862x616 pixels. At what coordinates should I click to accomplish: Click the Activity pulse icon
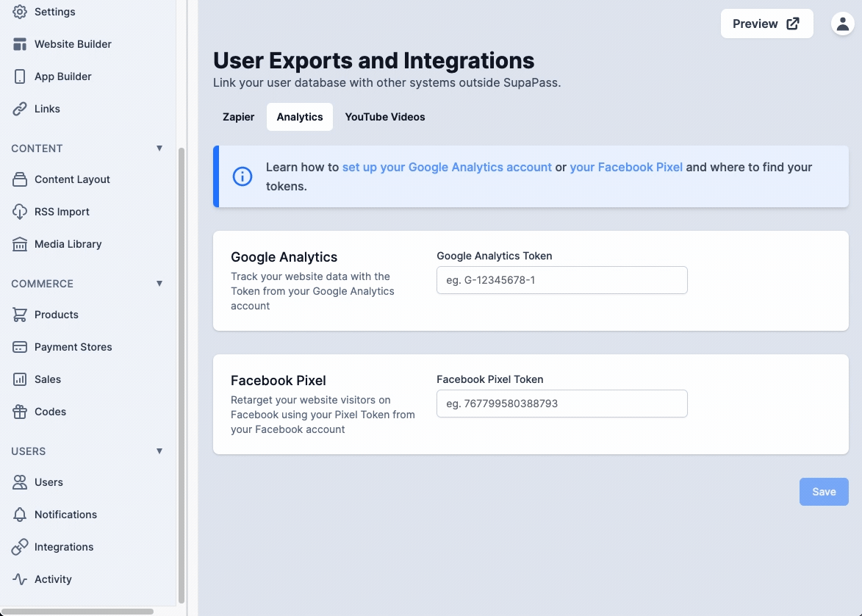pyautogui.click(x=20, y=579)
